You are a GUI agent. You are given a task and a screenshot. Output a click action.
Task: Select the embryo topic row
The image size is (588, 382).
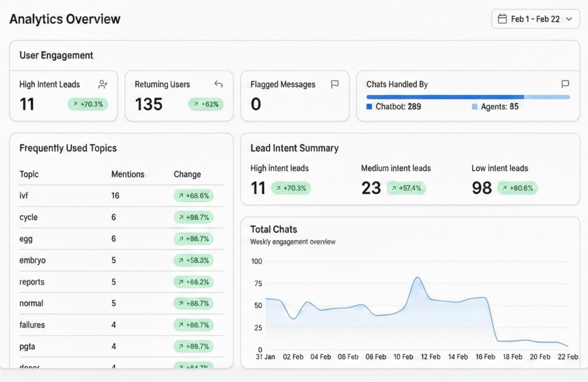(121, 260)
